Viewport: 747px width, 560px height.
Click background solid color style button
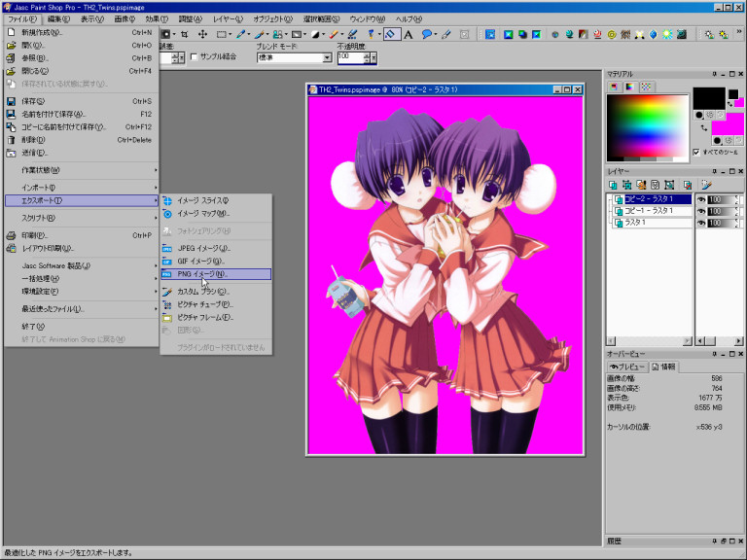(x=717, y=140)
